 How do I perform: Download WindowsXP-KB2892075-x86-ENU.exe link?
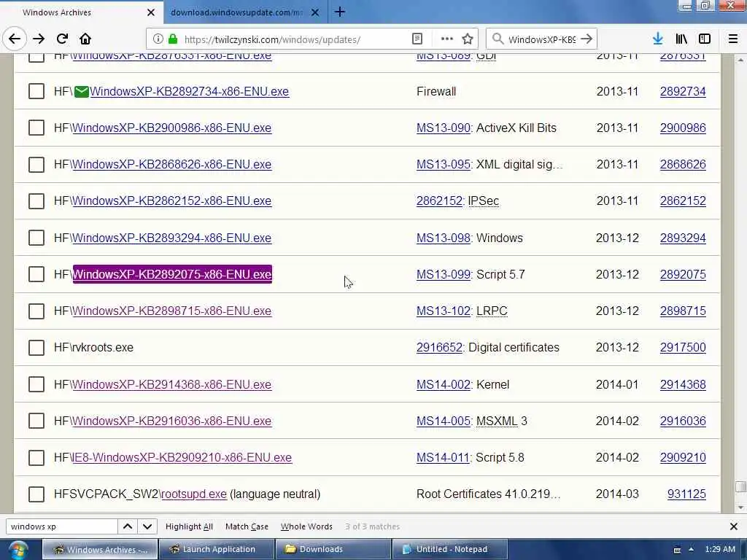pos(172,274)
